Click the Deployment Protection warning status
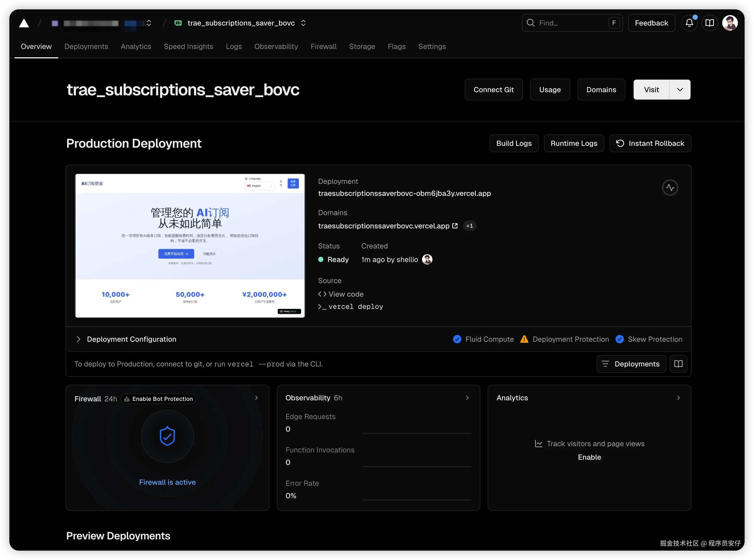Screen dimensions: 754x560 coord(564,339)
